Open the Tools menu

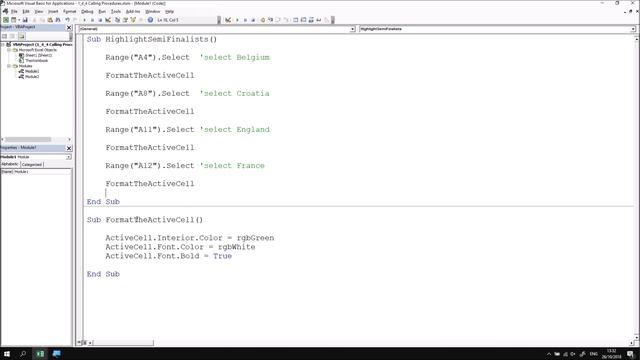(116, 11)
